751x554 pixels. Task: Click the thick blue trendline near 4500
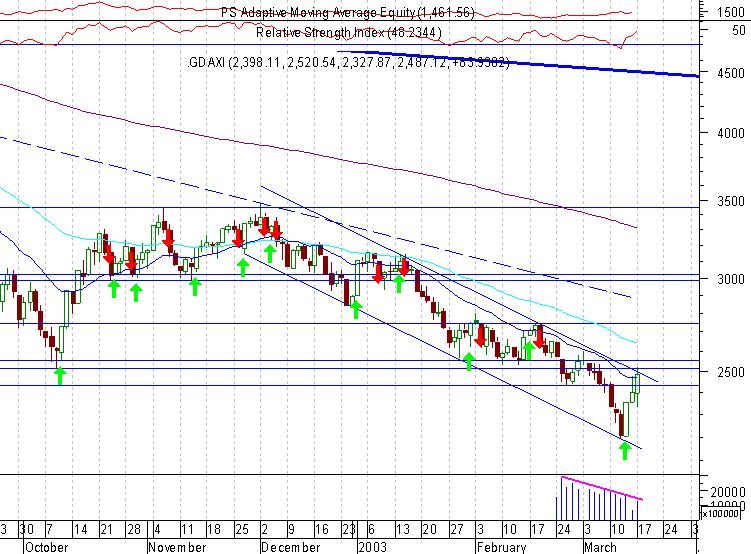pyautogui.click(x=518, y=64)
